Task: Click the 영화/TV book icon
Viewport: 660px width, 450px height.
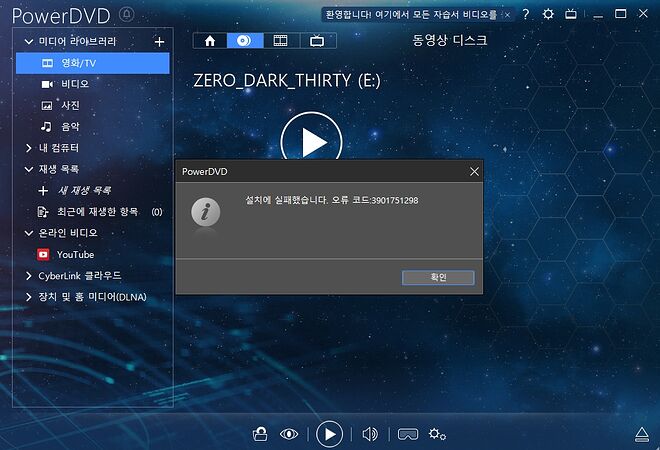Action: click(x=47, y=63)
